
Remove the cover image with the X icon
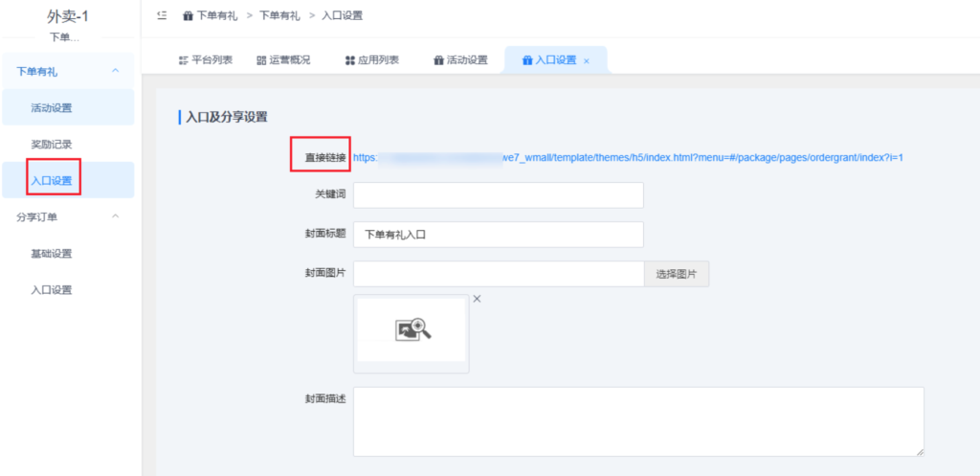click(x=477, y=299)
